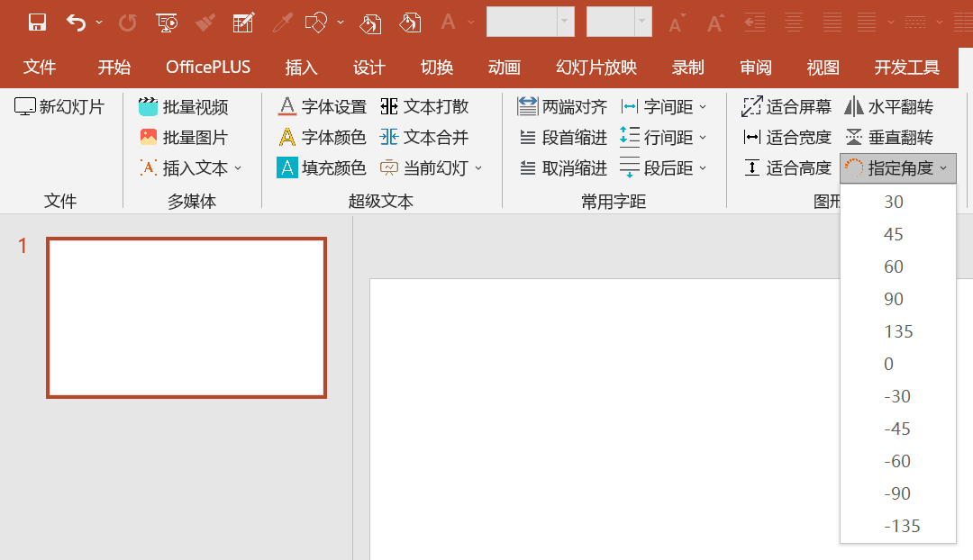The width and height of the screenshot is (973, 560).
Task: Select the 字体设置 font settings tool
Action: pyautogui.click(x=321, y=105)
